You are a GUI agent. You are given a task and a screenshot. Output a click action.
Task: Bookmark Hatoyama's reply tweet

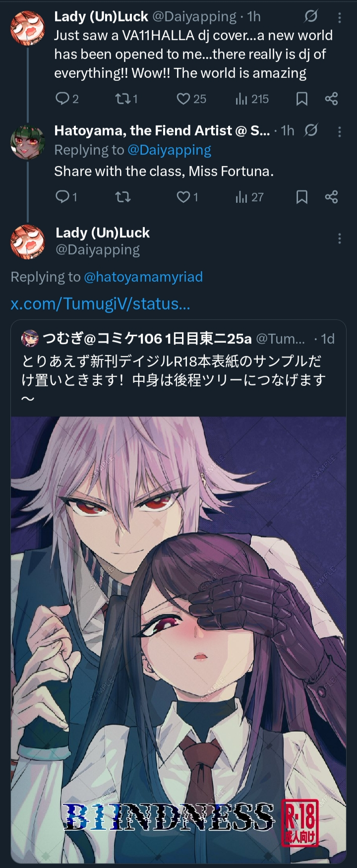(x=301, y=197)
